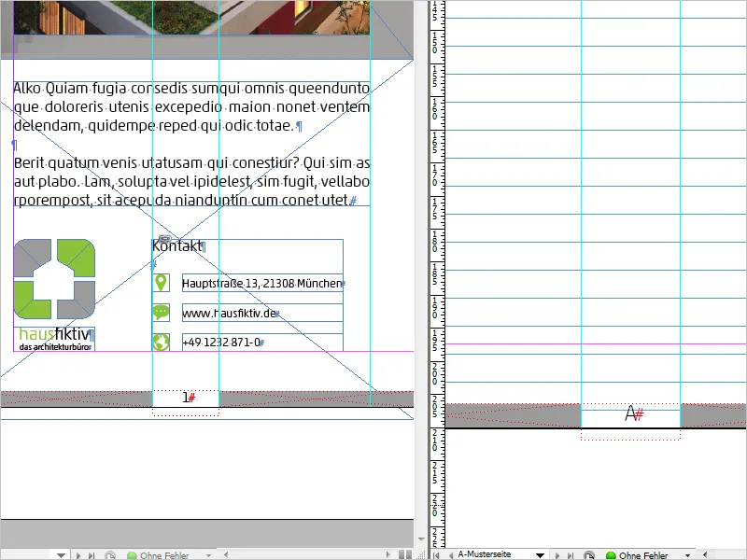Click split layout view button in left window
Image resolution: width=747 pixels, height=560 pixels.
pyautogui.click(x=405, y=554)
